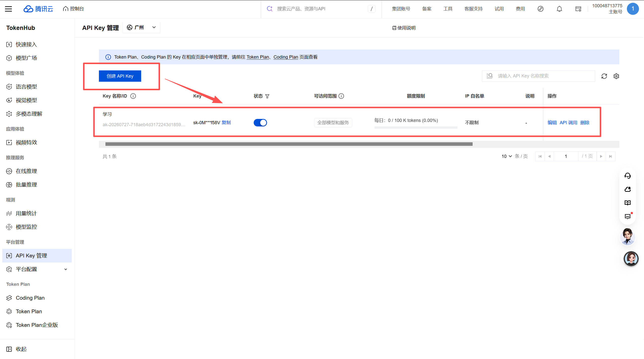Go to the first page
The height and width of the screenshot is (359, 644).
(x=540, y=156)
